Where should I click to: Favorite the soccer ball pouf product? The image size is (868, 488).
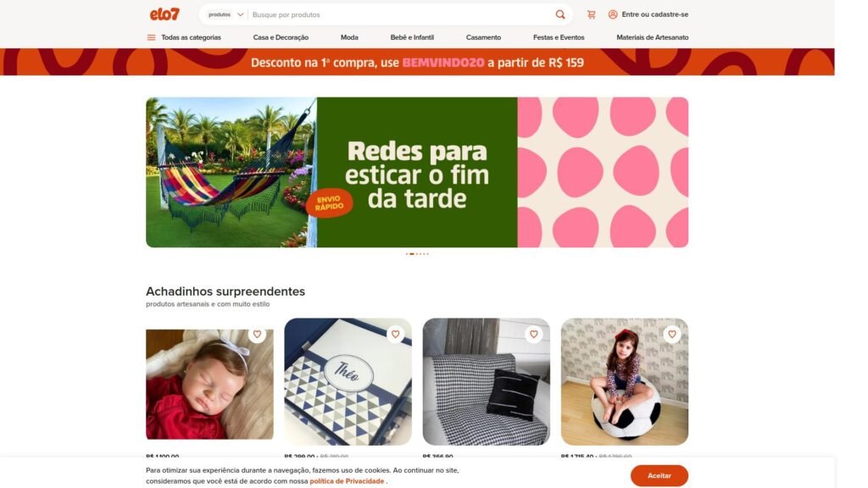pos(671,334)
